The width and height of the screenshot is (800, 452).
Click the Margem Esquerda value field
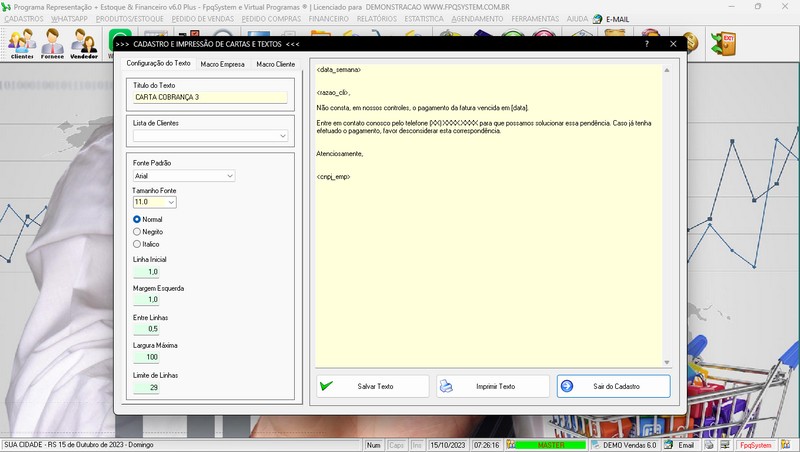coord(146,299)
